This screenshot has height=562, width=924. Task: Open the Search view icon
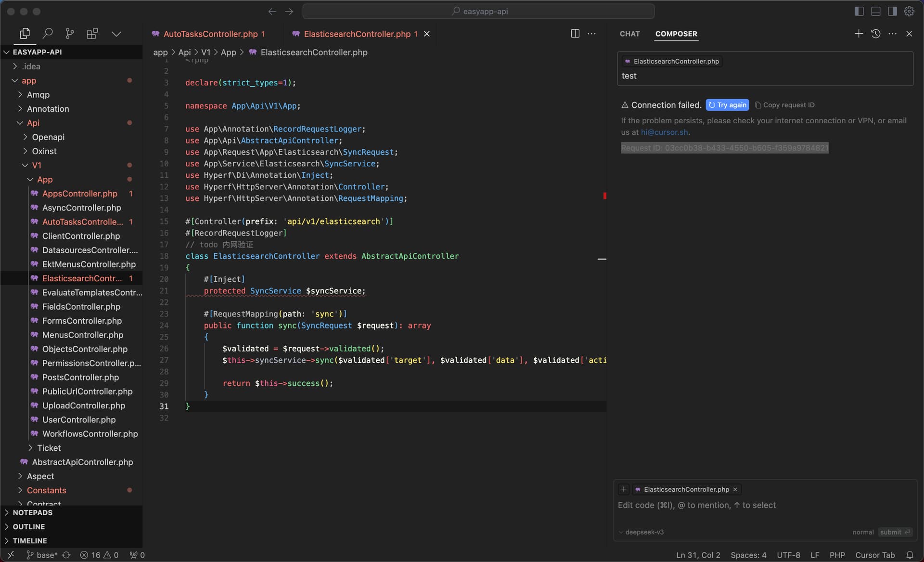pyautogui.click(x=47, y=33)
